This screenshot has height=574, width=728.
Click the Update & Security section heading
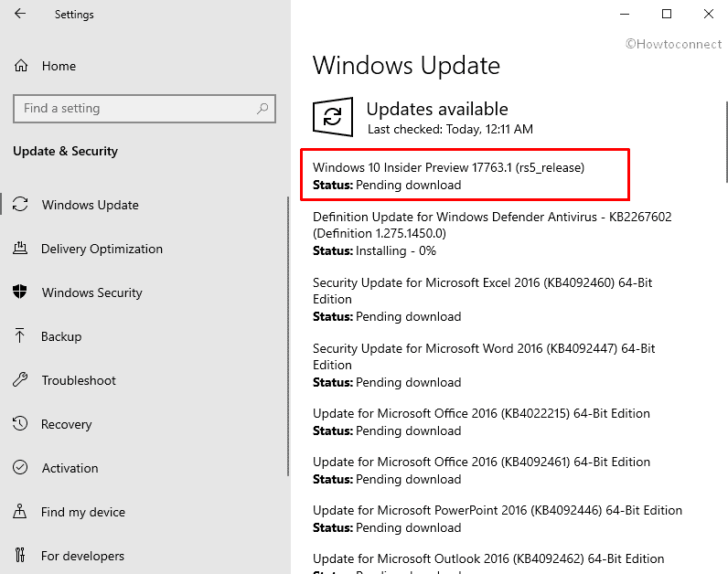[x=66, y=152]
